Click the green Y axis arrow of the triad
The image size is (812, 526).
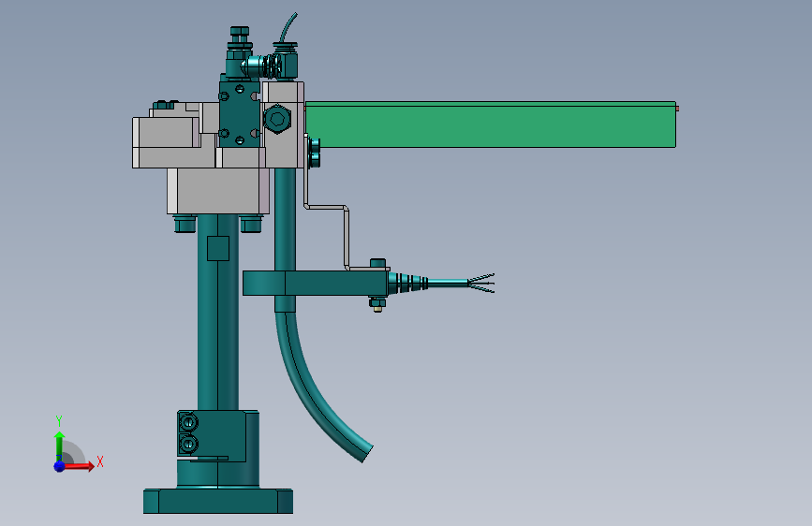click(x=60, y=446)
